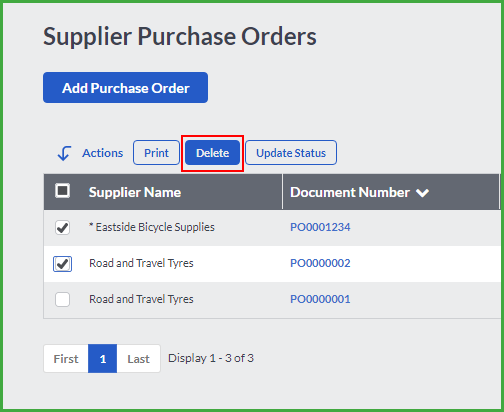This screenshot has width=504, height=412.
Task: Uncheck the Eastside Bicycle Supplies row checkbox
Action: (62, 228)
